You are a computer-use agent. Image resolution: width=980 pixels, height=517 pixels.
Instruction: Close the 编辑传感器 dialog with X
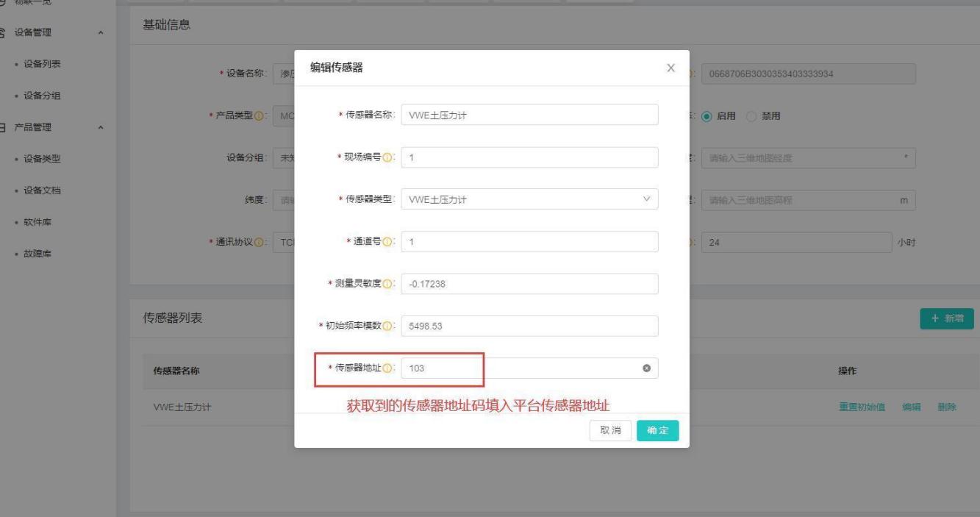tap(670, 68)
